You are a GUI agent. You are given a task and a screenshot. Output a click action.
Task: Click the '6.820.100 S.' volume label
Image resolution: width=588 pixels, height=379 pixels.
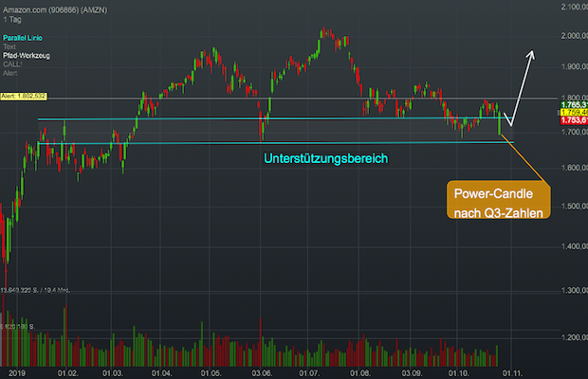tap(18, 327)
